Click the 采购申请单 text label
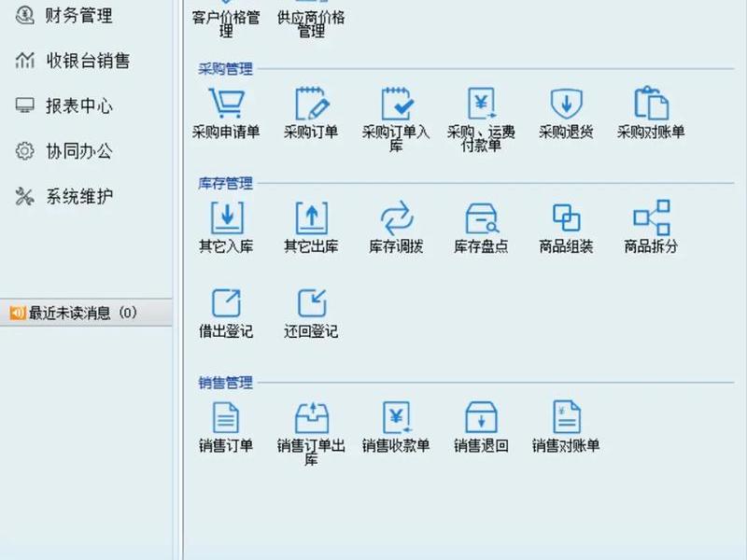Screen dimensions: 747x560 226,132
